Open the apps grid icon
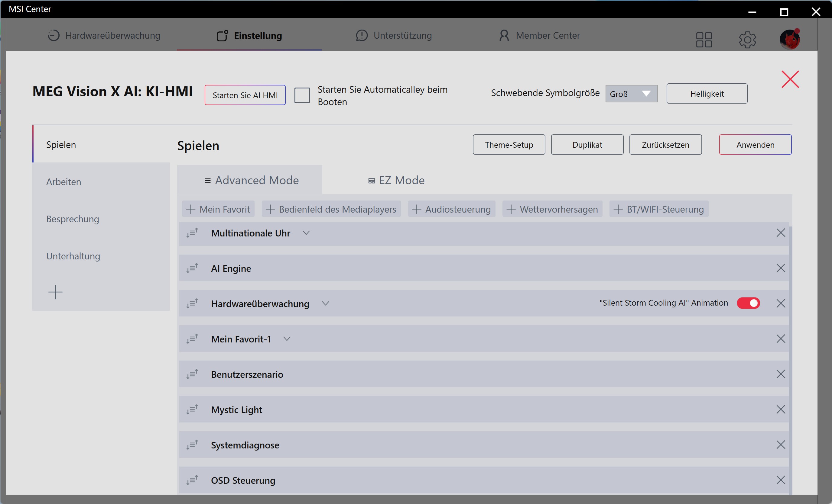Image resolution: width=832 pixels, height=504 pixels. (704, 40)
